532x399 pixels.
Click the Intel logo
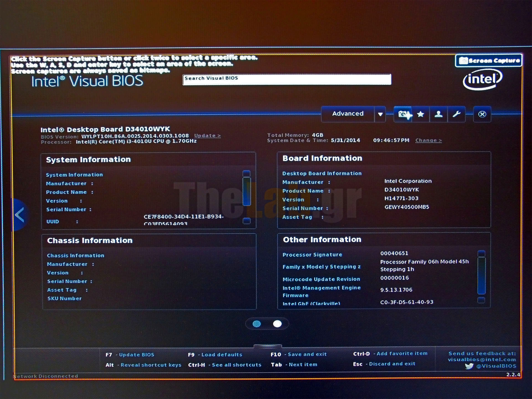tap(482, 80)
